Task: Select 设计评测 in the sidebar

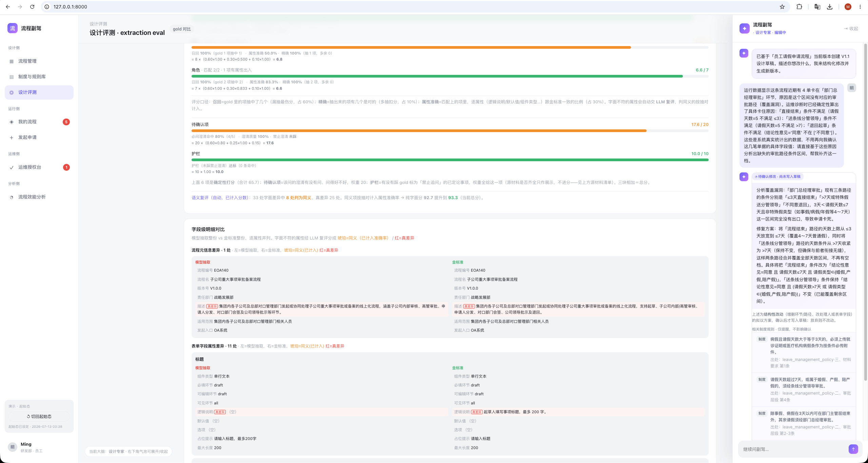Action: click(39, 92)
